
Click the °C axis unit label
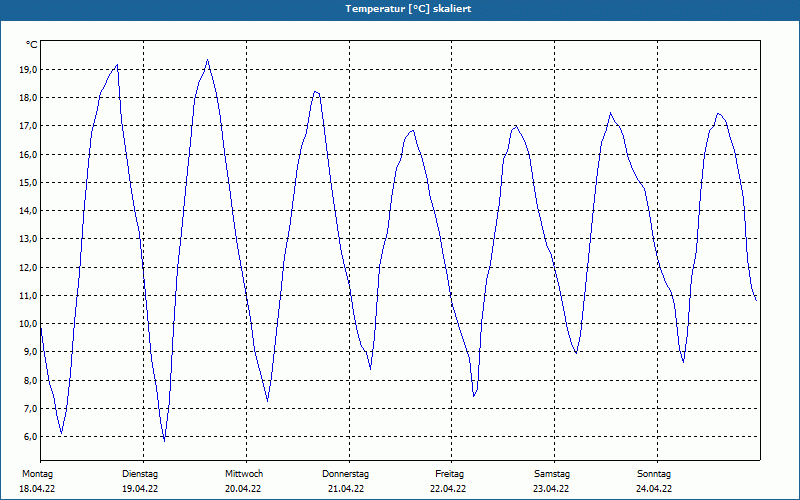(32, 45)
